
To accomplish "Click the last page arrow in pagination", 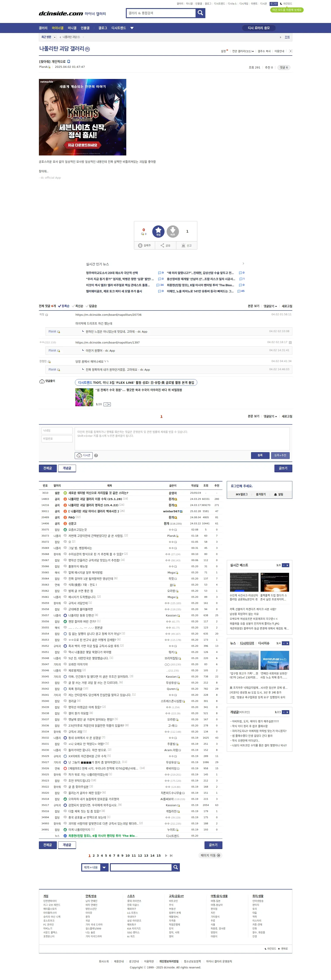I will [171, 856].
